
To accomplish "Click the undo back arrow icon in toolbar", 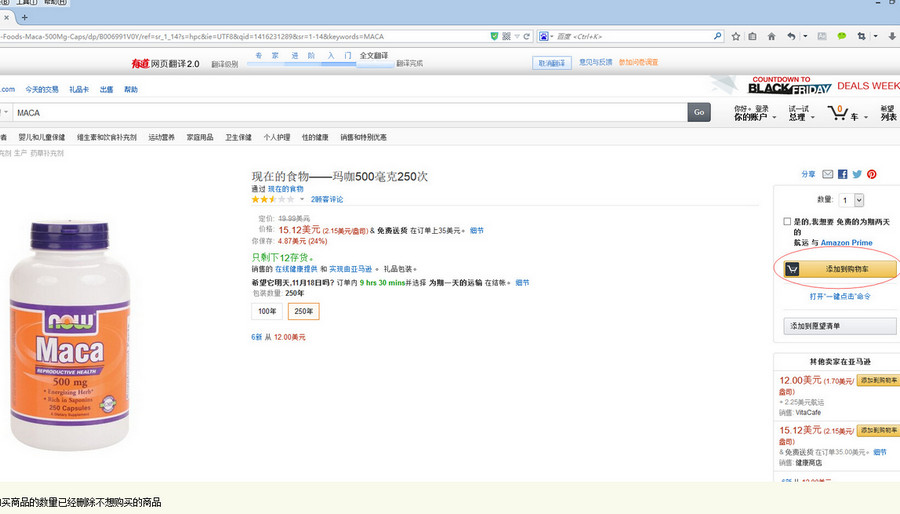I will pyautogui.click(x=791, y=36).
